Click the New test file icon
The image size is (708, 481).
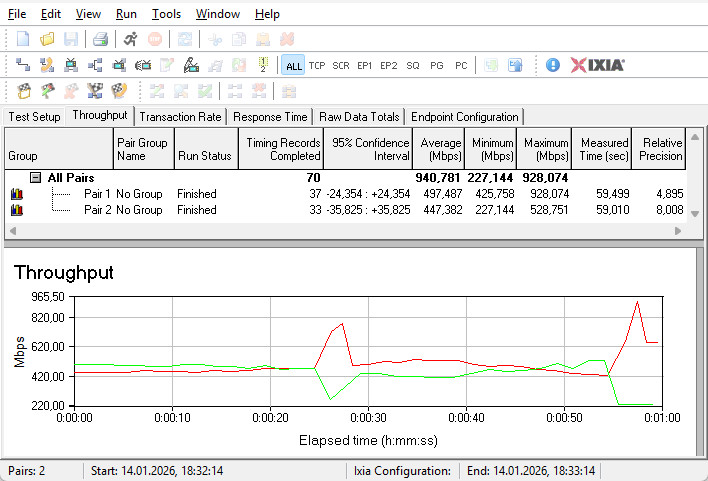(x=23, y=39)
